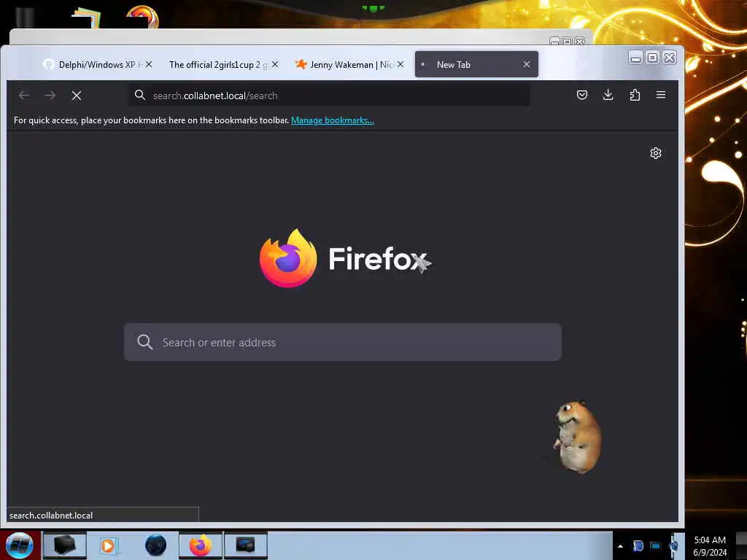Image resolution: width=747 pixels, height=560 pixels.
Task: Switch to the Jenny Wakeman tab
Action: pyautogui.click(x=352, y=64)
